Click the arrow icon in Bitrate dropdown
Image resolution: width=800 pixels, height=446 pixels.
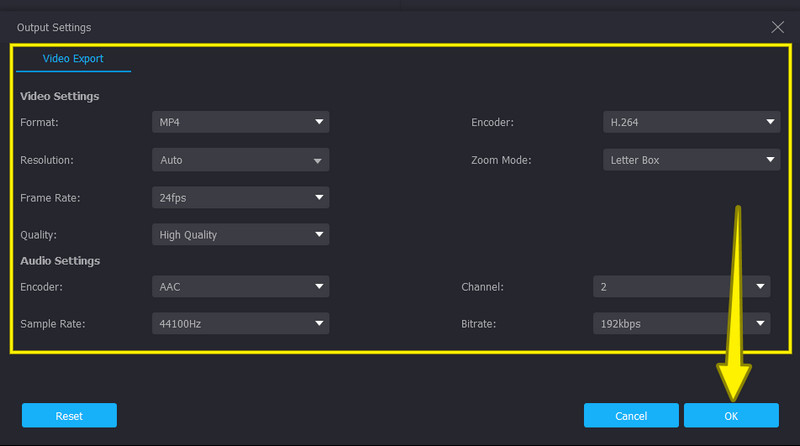(x=761, y=324)
